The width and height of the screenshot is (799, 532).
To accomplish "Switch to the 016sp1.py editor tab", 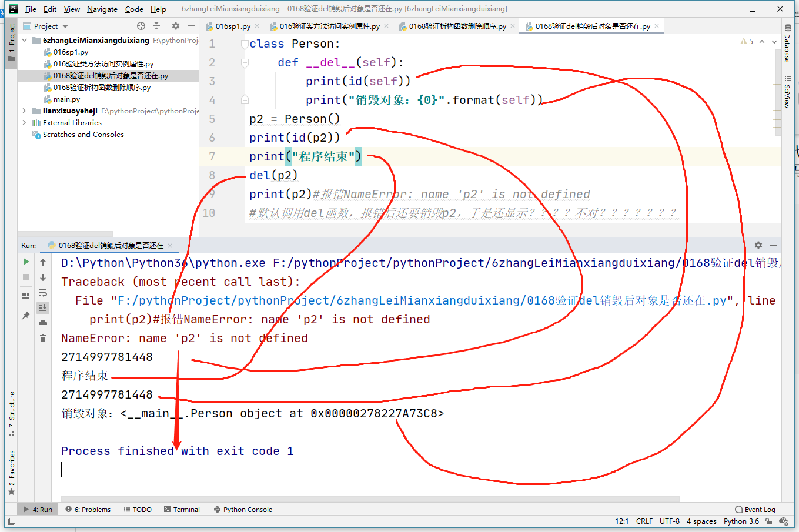I will 233,26.
